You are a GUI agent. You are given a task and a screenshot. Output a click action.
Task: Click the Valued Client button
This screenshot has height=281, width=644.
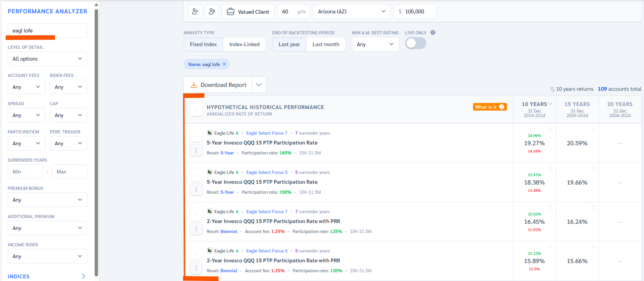[x=248, y=11]
